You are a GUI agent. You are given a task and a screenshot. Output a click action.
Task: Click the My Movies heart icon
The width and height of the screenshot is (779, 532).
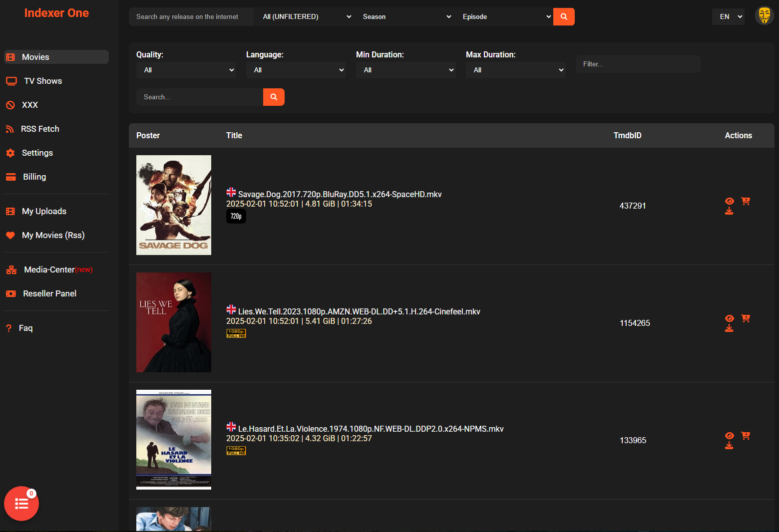click(x=10, y=235)
